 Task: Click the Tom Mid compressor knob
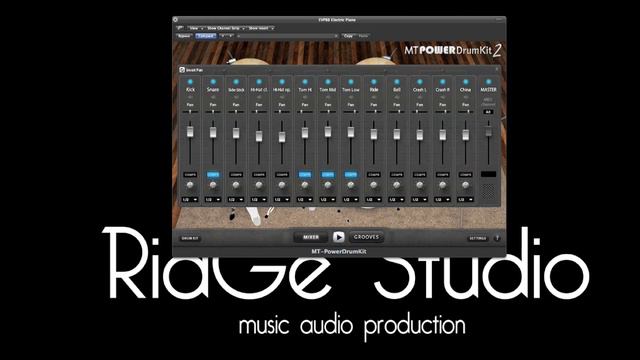coord(328,185)
